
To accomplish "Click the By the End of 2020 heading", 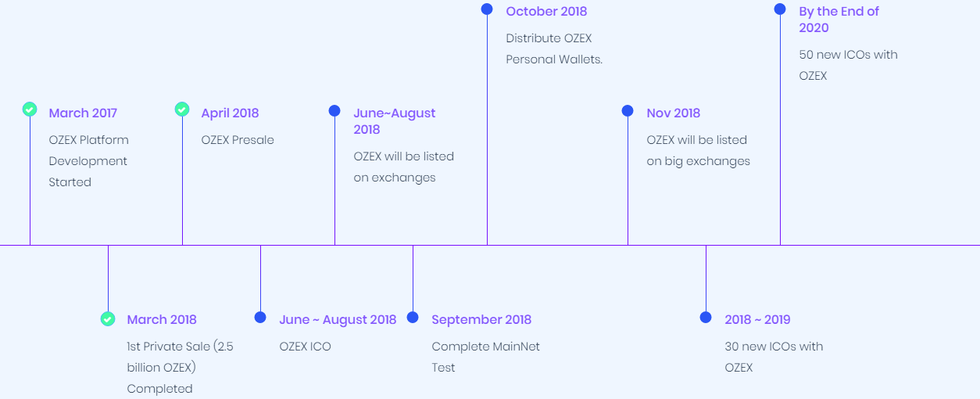I will (x=839, y=20).
